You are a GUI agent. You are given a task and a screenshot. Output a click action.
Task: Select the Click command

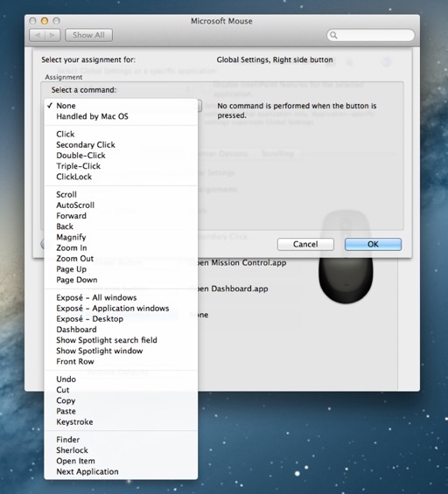click(121, 134)
